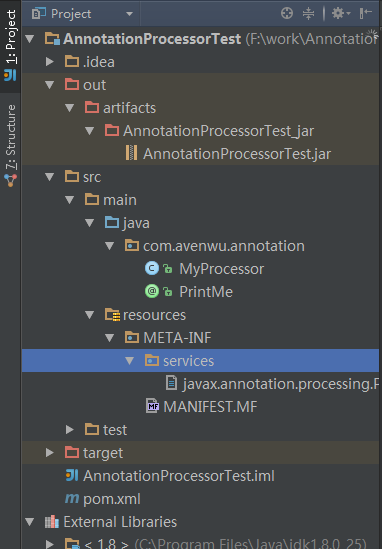382x549 pixels.
Task: Select the AnnotationProcessorTest.iml file name
Action: [179, 476]
